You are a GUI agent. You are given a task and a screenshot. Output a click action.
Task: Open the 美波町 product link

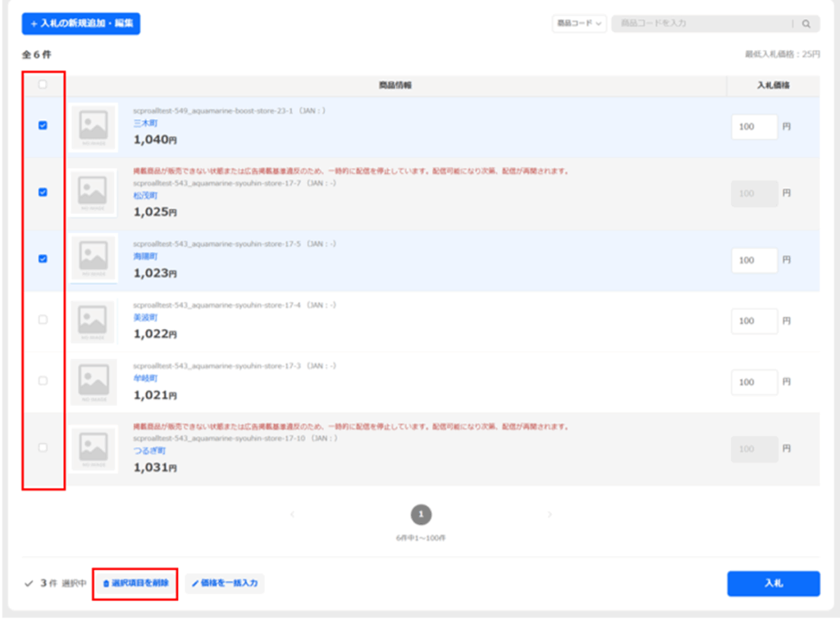tap(145, 317)
